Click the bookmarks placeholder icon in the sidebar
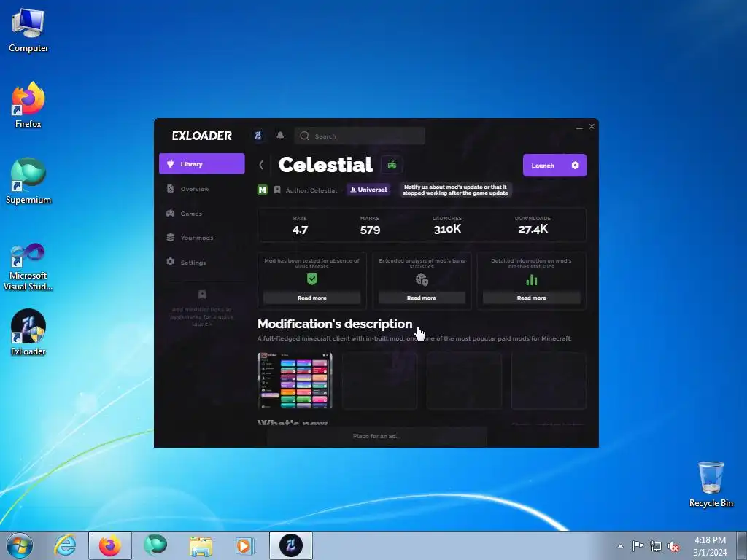 (x=202, y=295)
